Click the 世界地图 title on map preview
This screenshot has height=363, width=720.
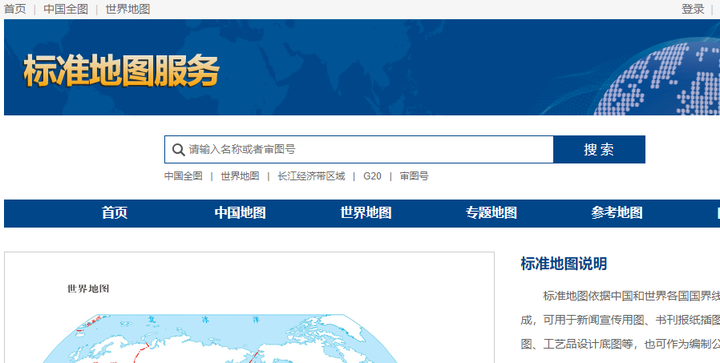(88, 289)
